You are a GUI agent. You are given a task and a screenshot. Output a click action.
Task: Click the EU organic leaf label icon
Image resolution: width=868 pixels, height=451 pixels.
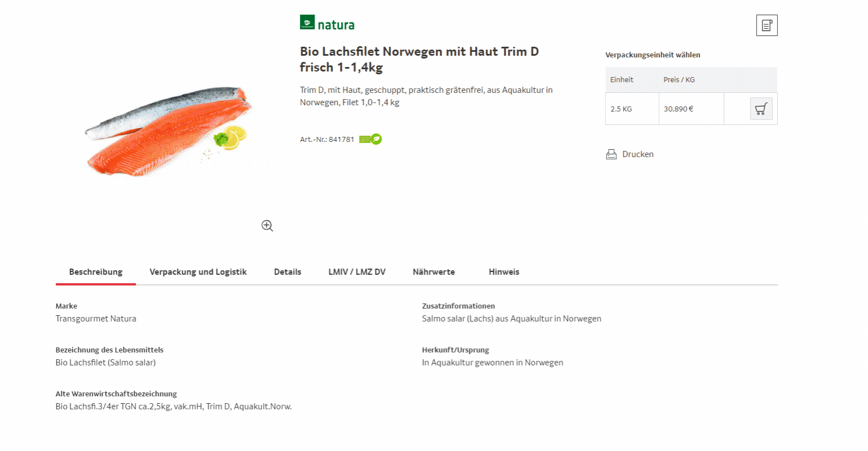[x=365, y=139]
